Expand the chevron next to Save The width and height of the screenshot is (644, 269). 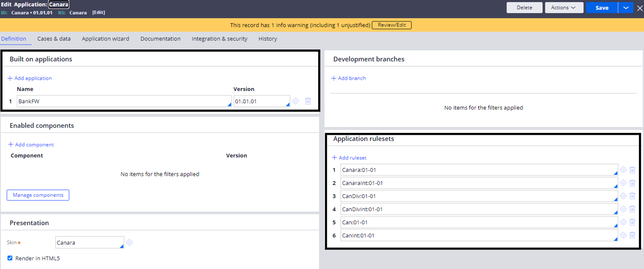pos(626,7)
